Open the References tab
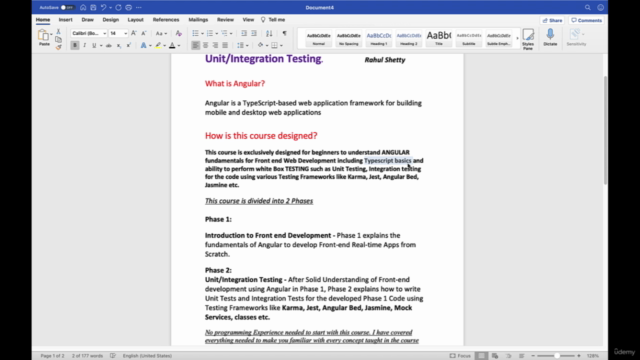640x360 pixels. pyautogui.click(x=166, y=20)
